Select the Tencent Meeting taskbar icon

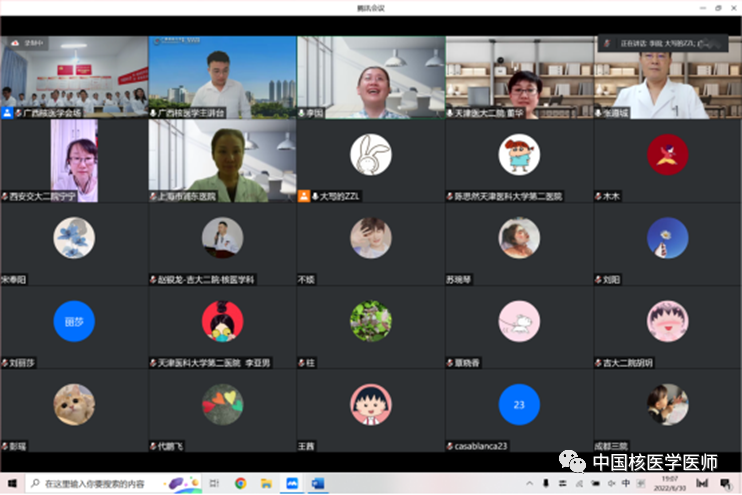click(x=292, y=484)
